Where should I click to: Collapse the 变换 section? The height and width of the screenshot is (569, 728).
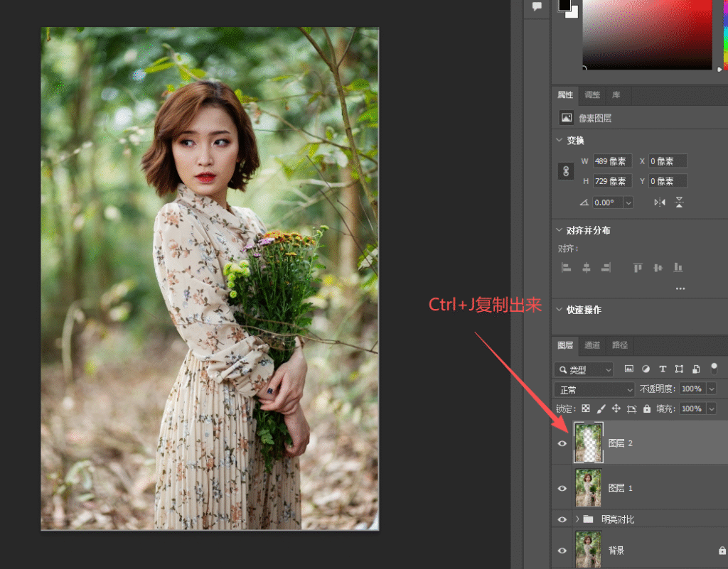click(560, 140)
